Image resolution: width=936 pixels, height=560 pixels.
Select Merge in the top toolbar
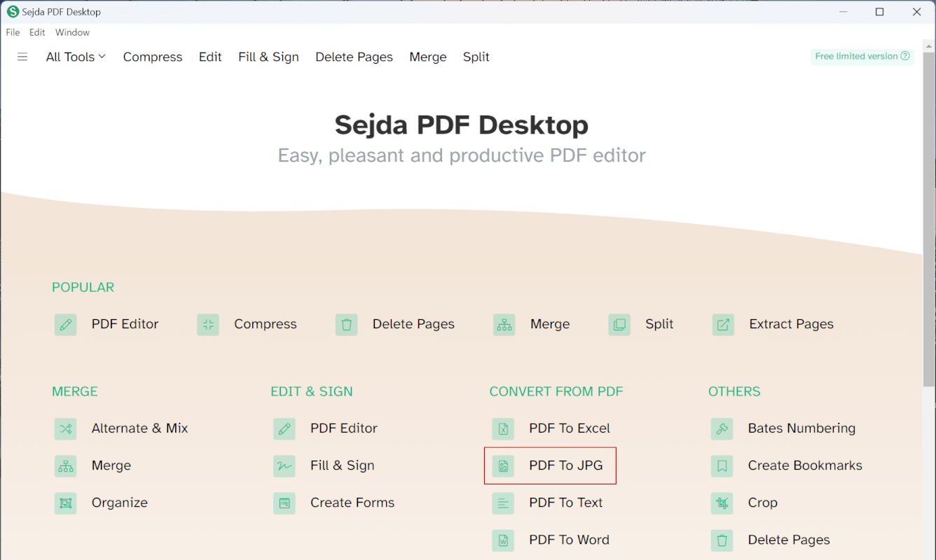[x=428, y=57]
